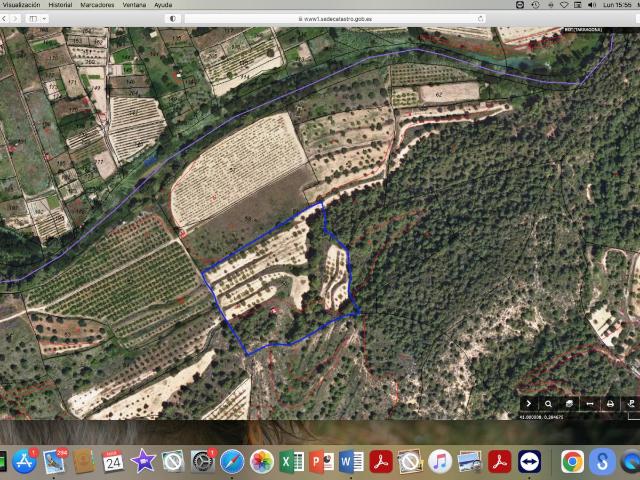640x480 pixels.
Task: Click the Time Machine menu bar icon
Action: (536, 5)
